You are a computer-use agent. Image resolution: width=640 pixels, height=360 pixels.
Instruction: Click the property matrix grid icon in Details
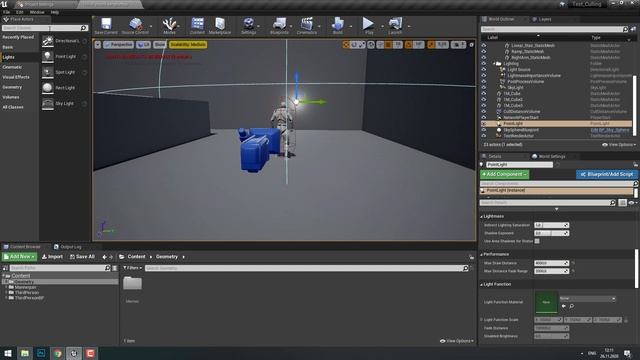click(x=622, y=202)
